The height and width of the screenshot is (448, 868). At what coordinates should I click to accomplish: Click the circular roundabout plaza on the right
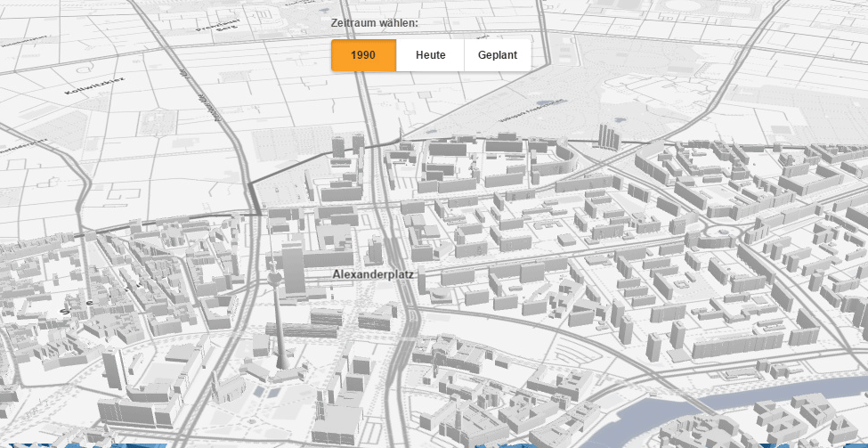tap(721, 234)
